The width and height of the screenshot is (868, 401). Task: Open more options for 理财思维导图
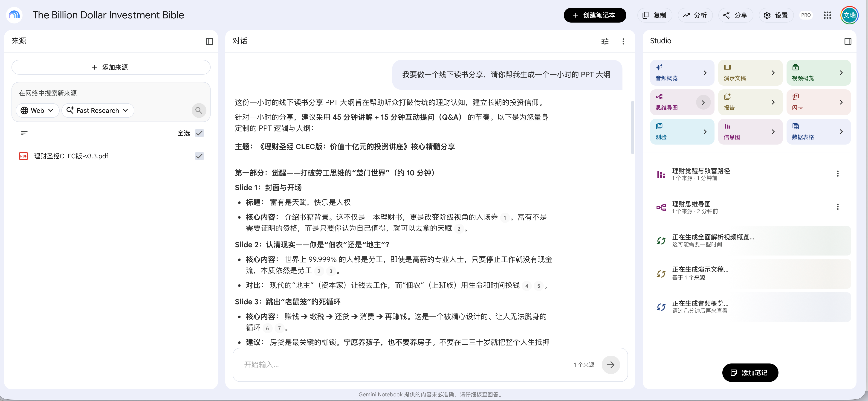(x=838, y=206)
